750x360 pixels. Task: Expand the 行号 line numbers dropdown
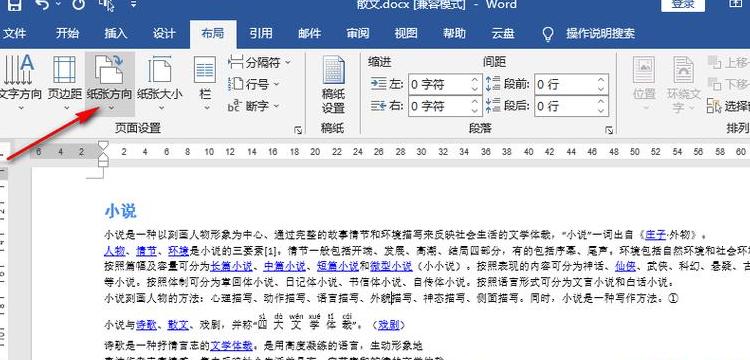pyautogui.click(x=254, y=85)
